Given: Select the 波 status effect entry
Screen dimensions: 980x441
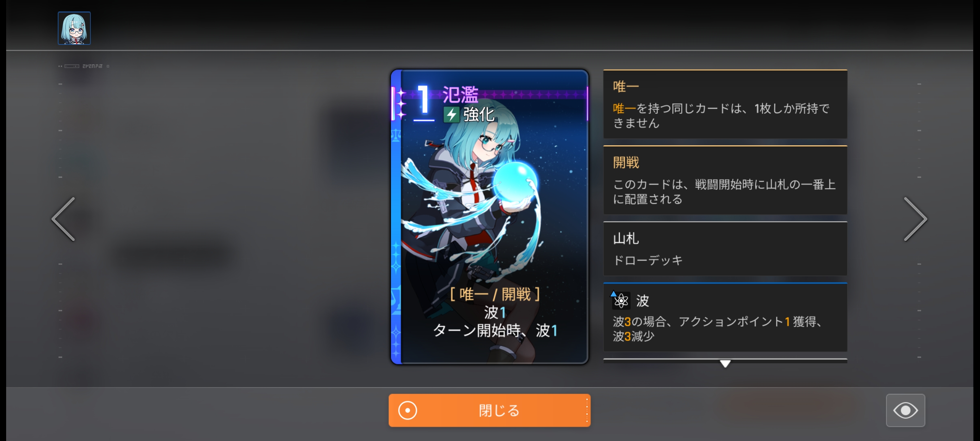Looking at the screenshot, I should pyautogui.click(x=725, y=317).
